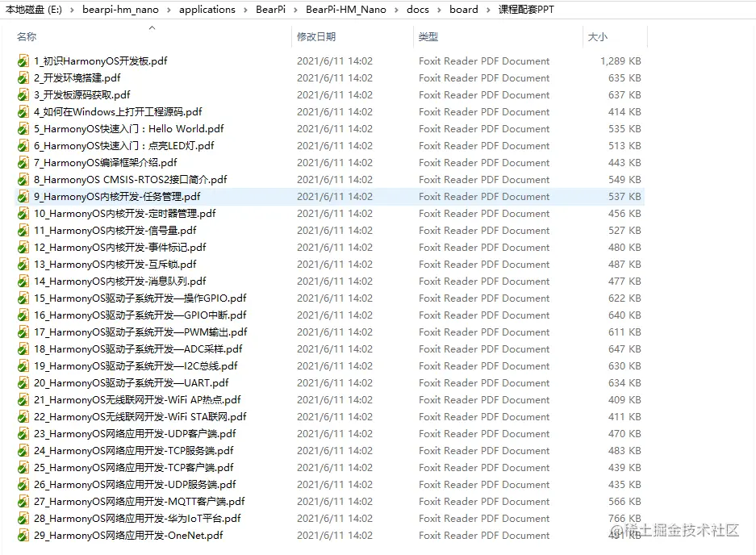Click the file name 7_HarmonyOS编译框架介绍.pdf

[106, 162]
